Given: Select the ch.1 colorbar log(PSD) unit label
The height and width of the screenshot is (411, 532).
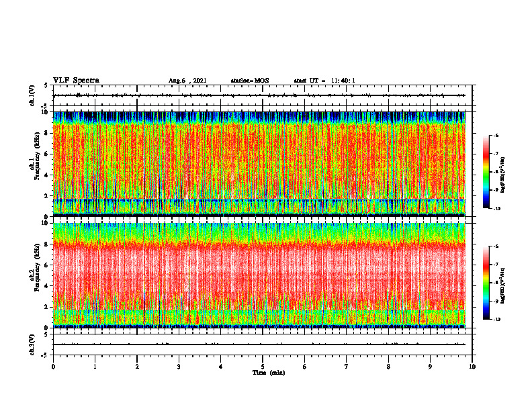Looking at the screenshot, I should pos(502,175).
